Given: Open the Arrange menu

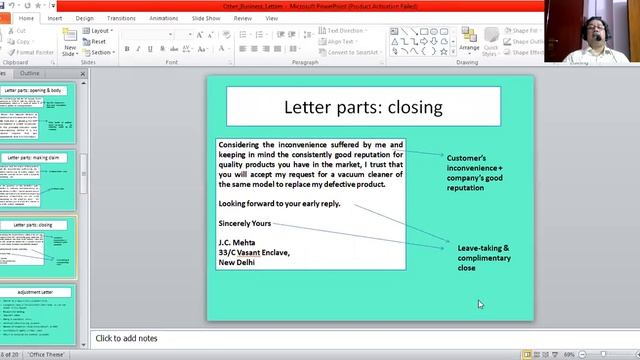Looking at the screenshot, I should 469,41.
